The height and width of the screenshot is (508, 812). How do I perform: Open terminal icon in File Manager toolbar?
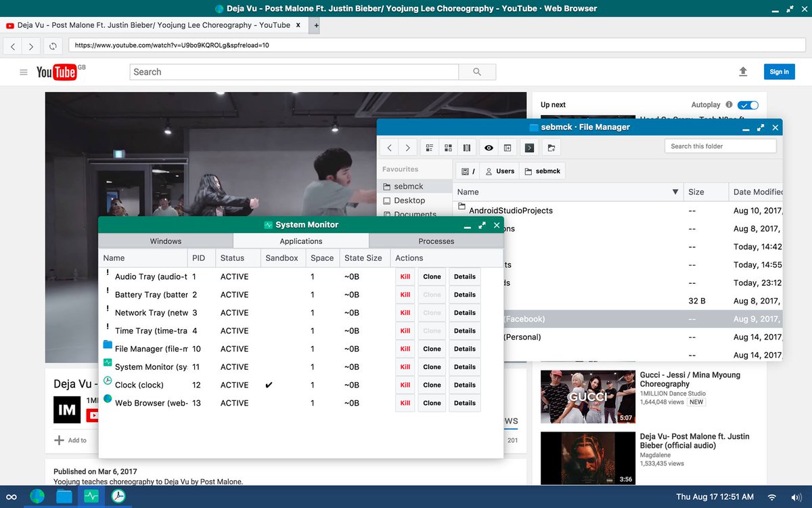pos(529,147)
